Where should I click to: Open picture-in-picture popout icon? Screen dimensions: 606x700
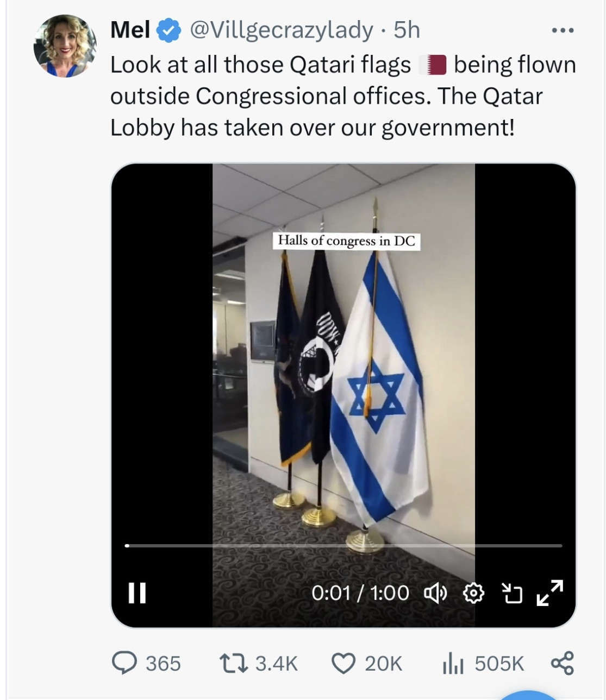[511, 593]
